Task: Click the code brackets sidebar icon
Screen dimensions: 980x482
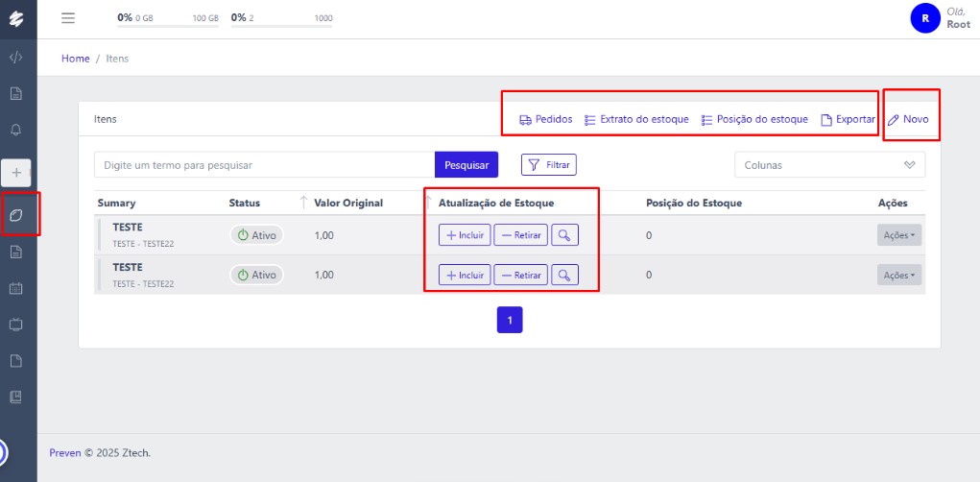Action: pos(16,57)
